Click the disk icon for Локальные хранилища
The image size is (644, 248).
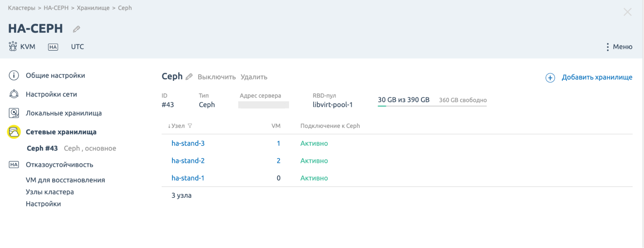[x=14, y=113]
